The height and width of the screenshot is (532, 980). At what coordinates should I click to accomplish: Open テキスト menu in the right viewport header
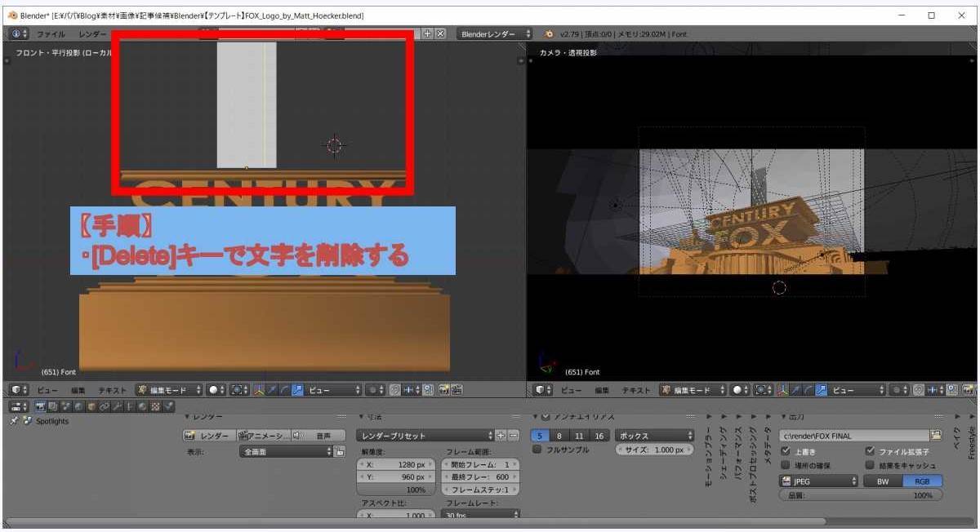pyautogui.click(x=636, y=390)
